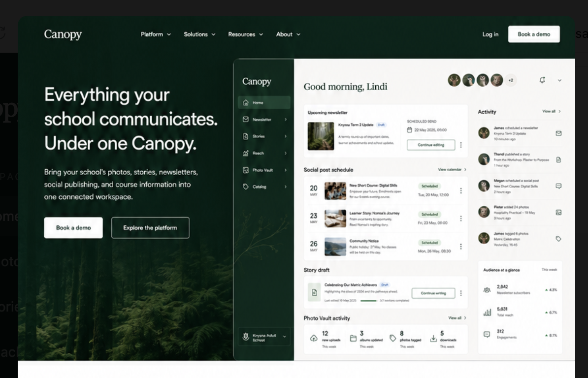588x378 pixels.
Task: Click the forest thumbnail of the upcoming newsletter
Action: click(x=321, y=136)
